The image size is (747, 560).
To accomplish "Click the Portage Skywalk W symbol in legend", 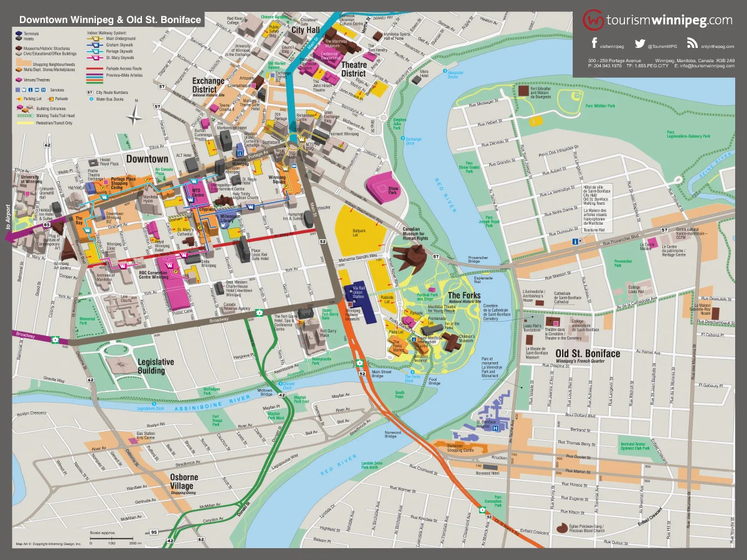I will click(96, 51).
